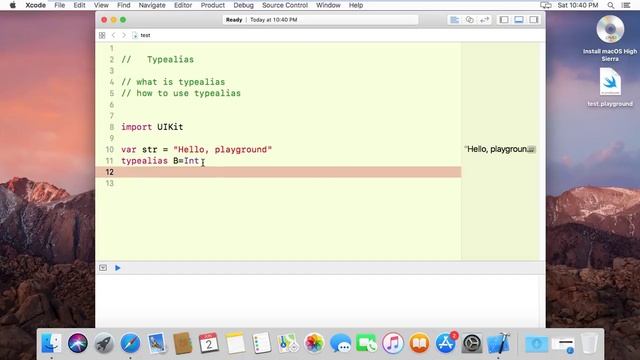This screenshot has width=640, height=360.
Task: Go forward in editor history
Action: click(124, 36)
